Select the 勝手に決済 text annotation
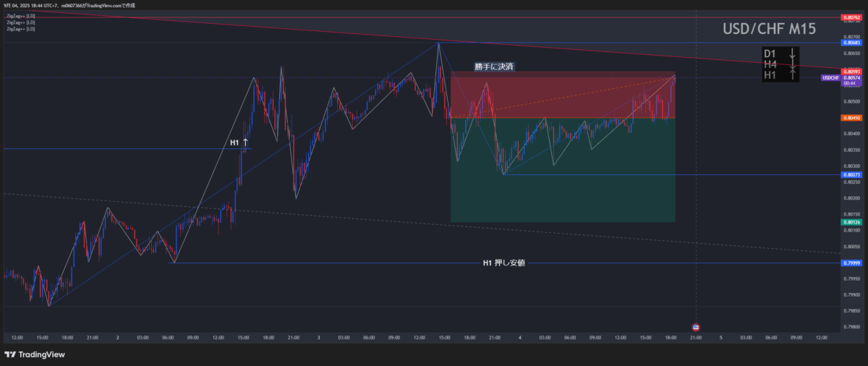868x366 pixels. tap(494, 67)
